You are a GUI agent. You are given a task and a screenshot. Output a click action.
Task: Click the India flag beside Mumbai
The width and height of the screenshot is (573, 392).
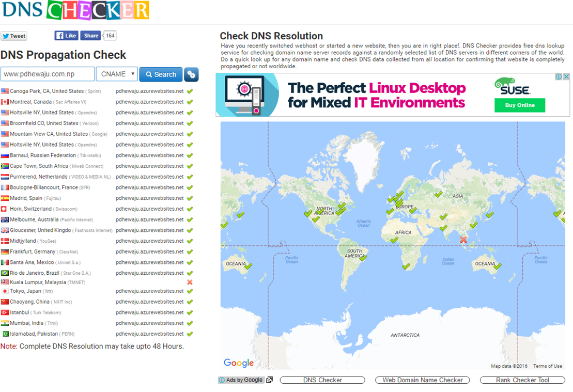(5, 323)
